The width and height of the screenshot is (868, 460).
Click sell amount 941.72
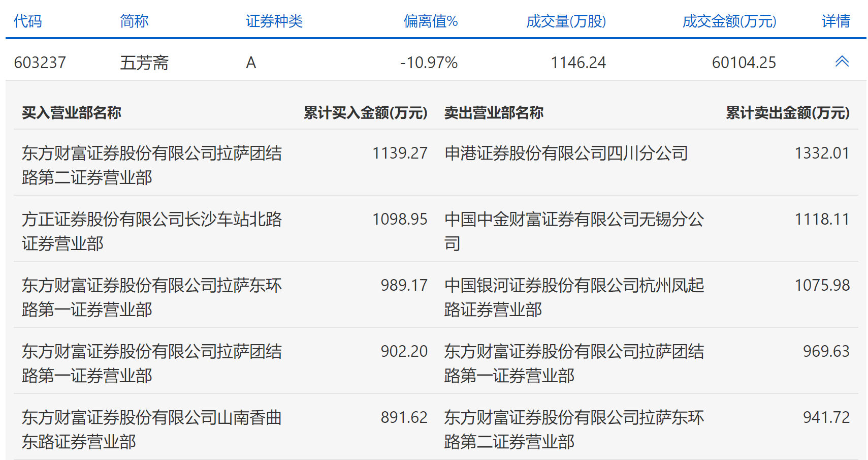click(x=826, y=417)
